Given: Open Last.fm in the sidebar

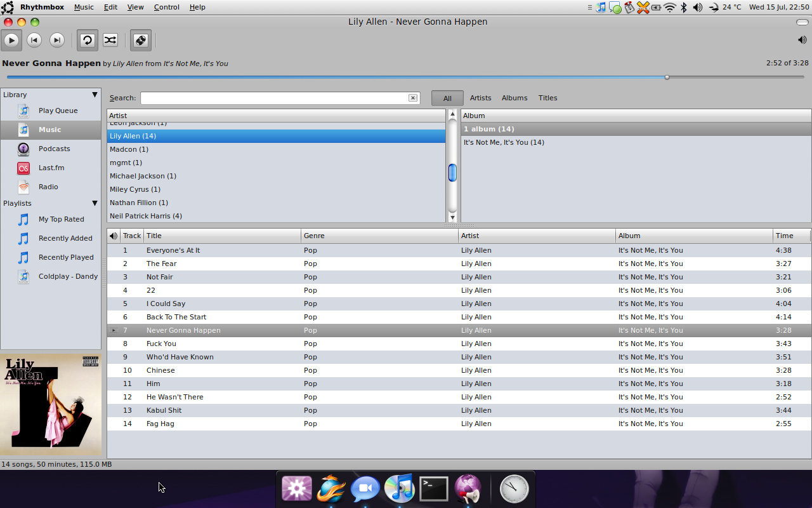Looking at the screenshot, I should 51,168.
